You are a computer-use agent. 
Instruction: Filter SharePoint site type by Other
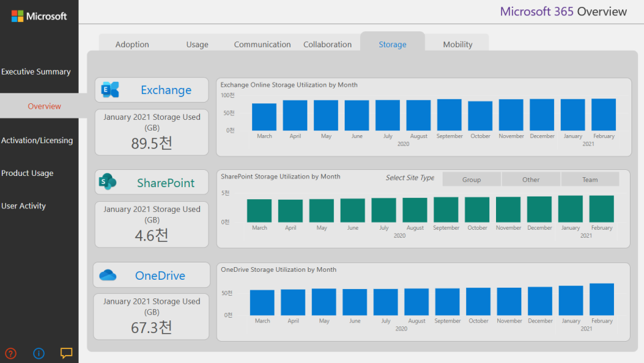[531, 179]
